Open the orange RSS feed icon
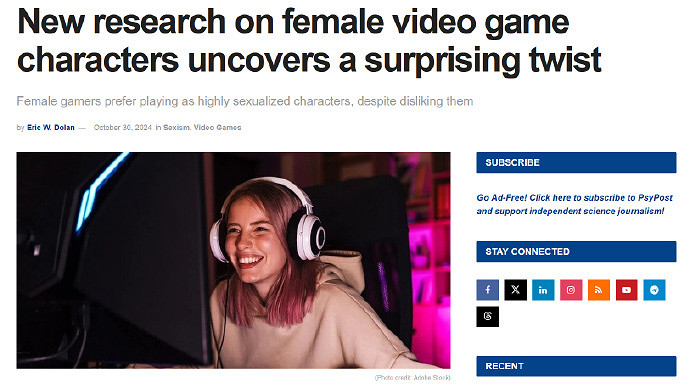The width and height of the screenshot is (690, 391). pyautogui.click(x=598, y=290)
